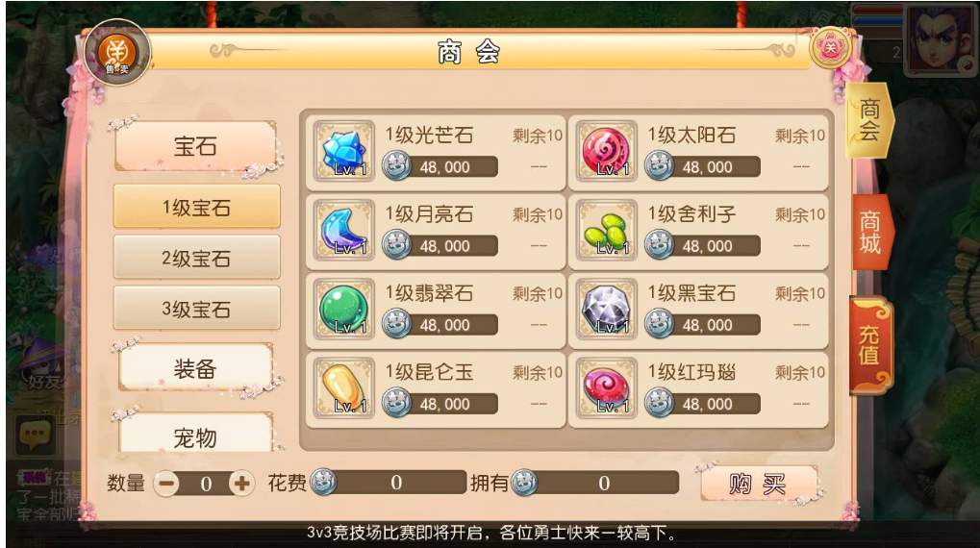Pick the pink swirl 1级红玛瑙 icon
This screenshot has width=980, height=548.
pyautogui.click(x=606, y=388)
